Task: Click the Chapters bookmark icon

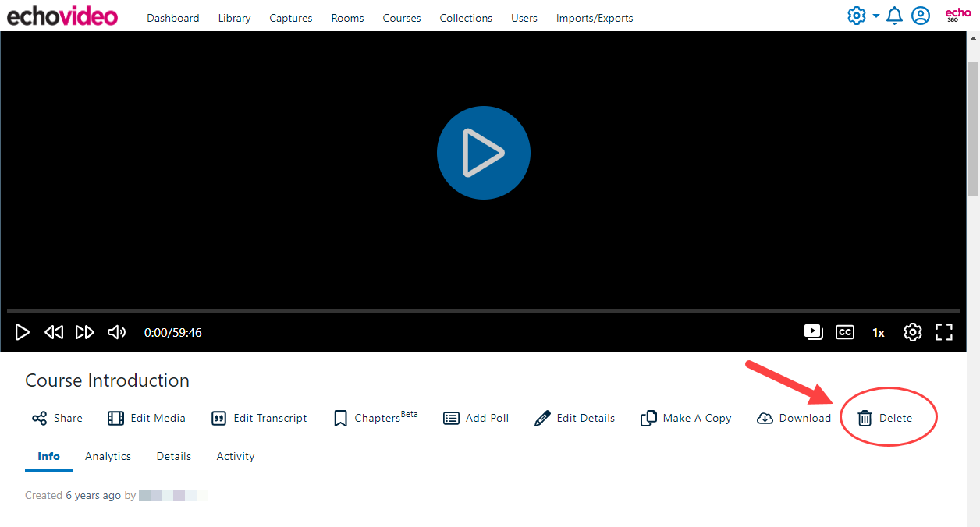Action: (x=340, y=419)
